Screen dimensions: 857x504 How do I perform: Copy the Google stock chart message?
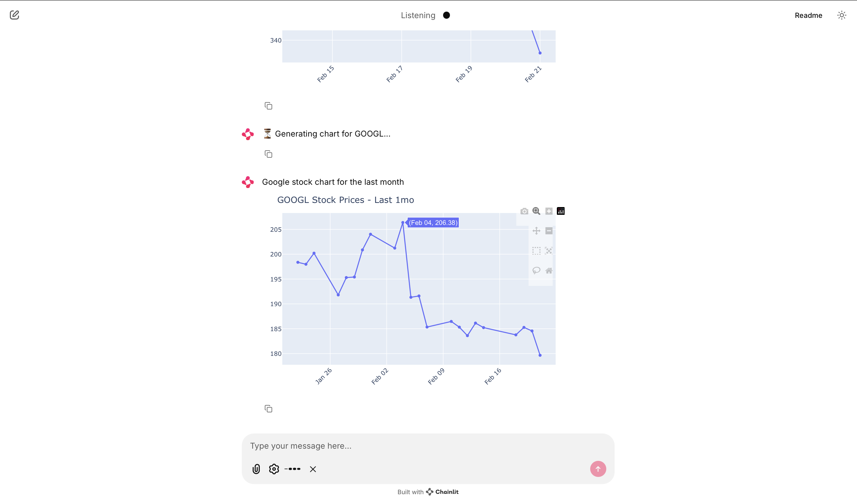click(x=268, y=408)
